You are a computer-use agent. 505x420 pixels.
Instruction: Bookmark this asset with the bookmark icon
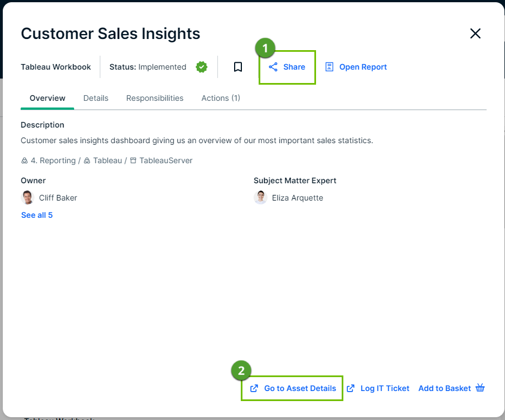pyautogui.click(x=238, y=67)
